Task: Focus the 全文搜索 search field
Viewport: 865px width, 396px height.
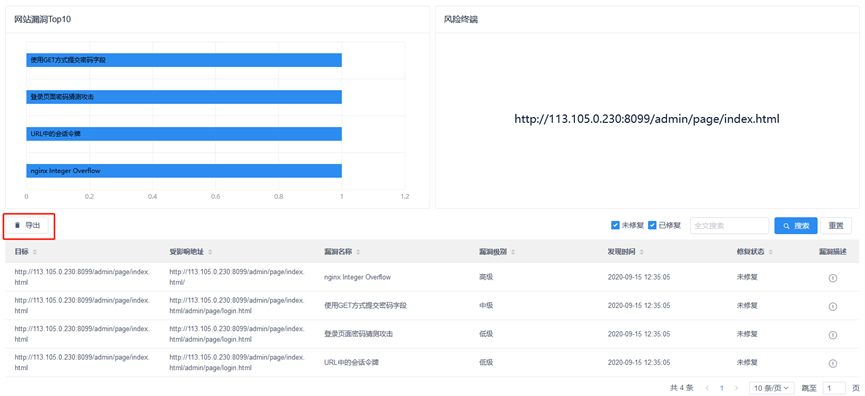Action: click(x=729, y=226)
